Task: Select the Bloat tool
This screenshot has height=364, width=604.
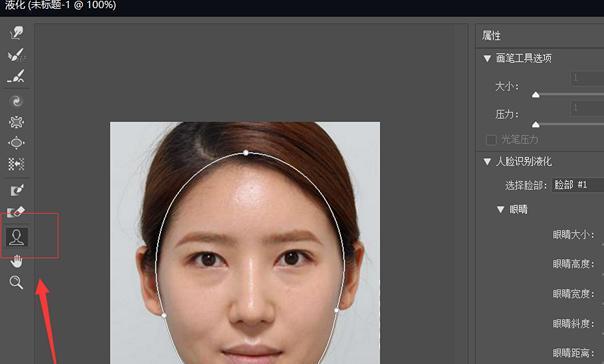Action: click(16, 143)
